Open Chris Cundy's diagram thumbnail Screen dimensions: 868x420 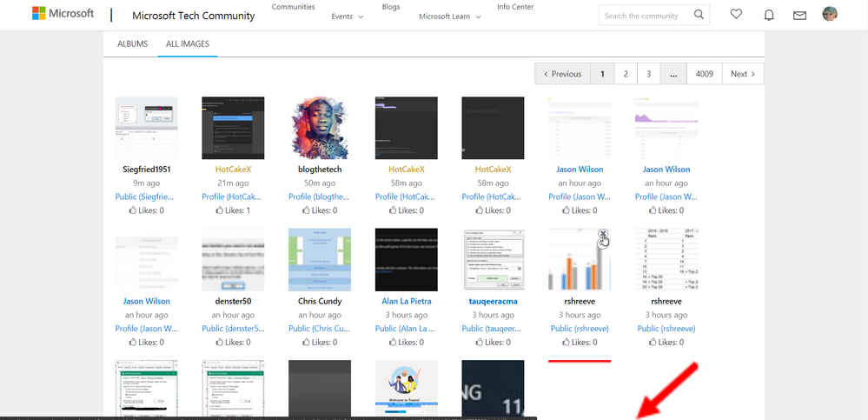[x=320, y=259]
